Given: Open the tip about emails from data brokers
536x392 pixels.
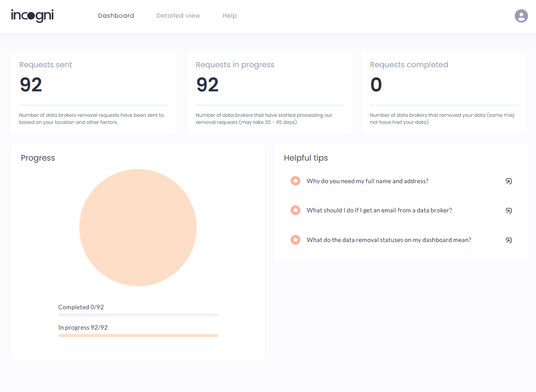Looking at the screenshot, I should point(379,210).
